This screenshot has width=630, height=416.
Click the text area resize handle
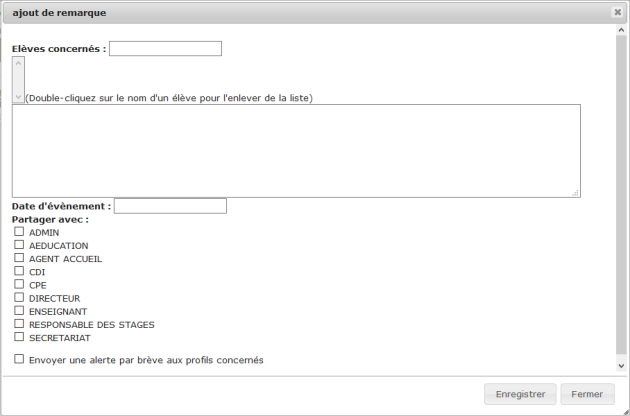576,192
